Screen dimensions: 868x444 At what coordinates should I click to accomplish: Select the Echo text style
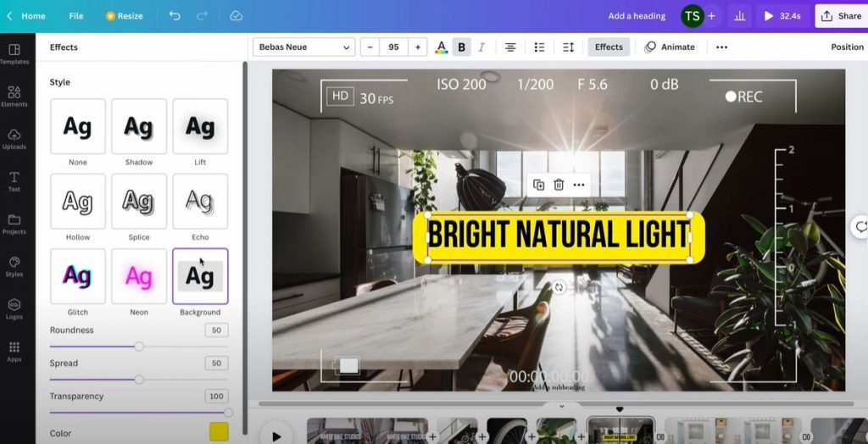coord(200,201)
